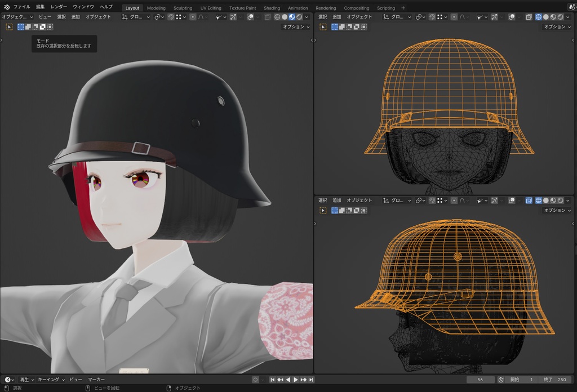This screenshot has height=392, width=577.
Task: Choose extend selection mode in the left viewport
Action: [28, 27]
